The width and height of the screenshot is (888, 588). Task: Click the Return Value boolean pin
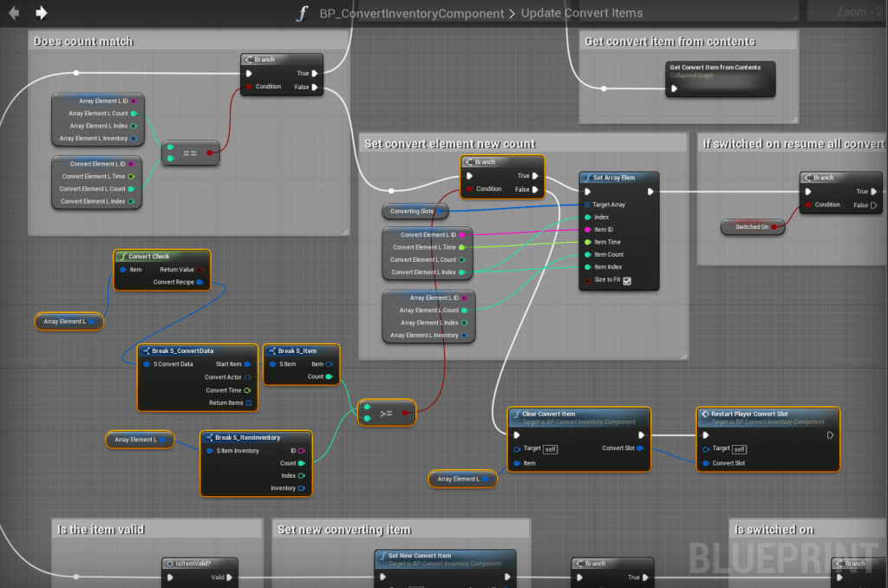click(x=200, y=270)
